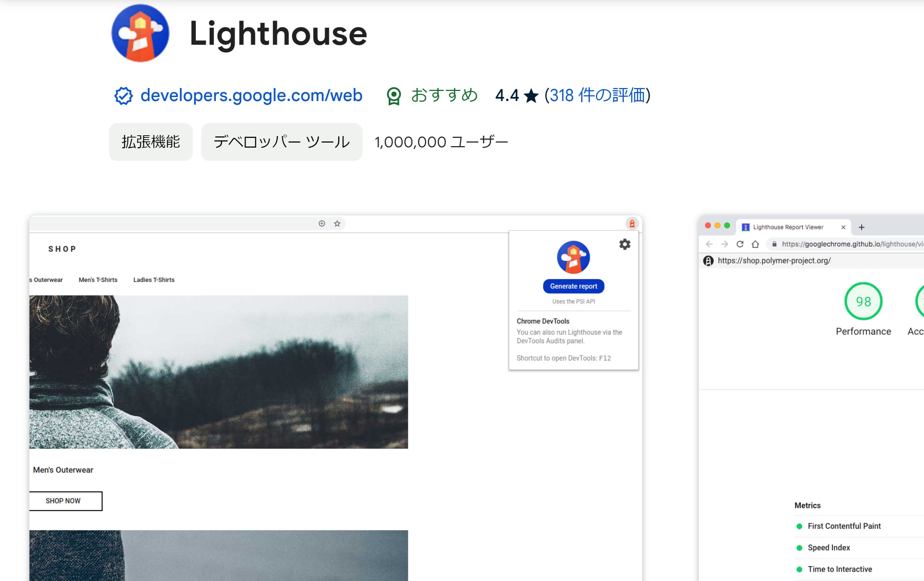Click the Speed Index metric row
924x581 pixels.
click(x=859, y=547)
